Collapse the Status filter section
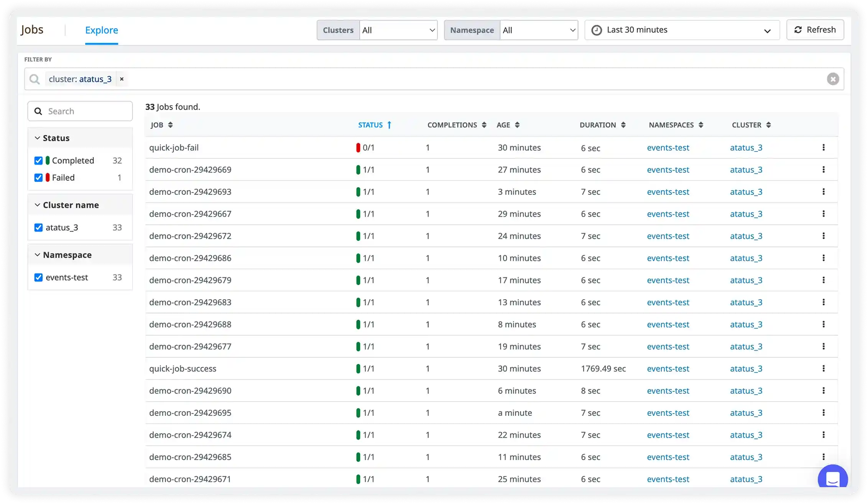Viewport: 868px width, 504px height. click(37, 138)
